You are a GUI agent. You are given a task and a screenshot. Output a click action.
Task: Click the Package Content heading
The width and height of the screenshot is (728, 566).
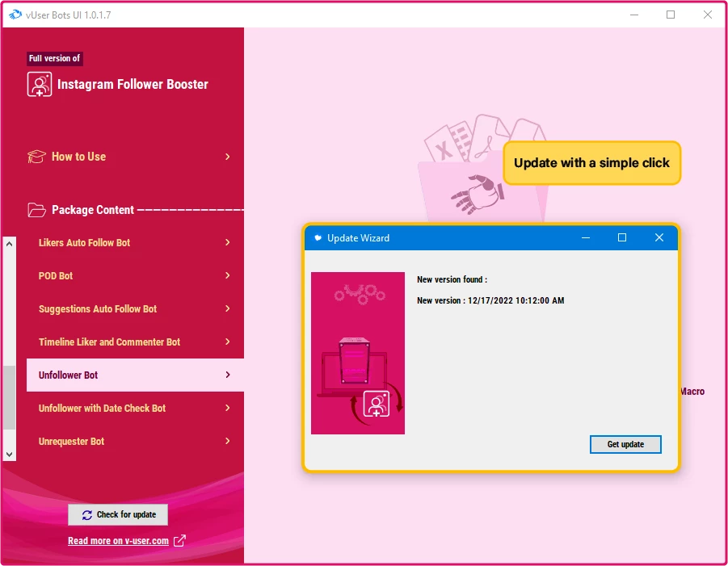coord(93,210)
